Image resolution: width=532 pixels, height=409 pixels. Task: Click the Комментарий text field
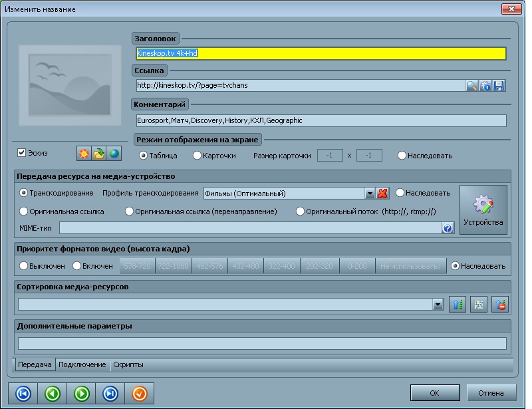pyautogui.click(x=321, y=121)
